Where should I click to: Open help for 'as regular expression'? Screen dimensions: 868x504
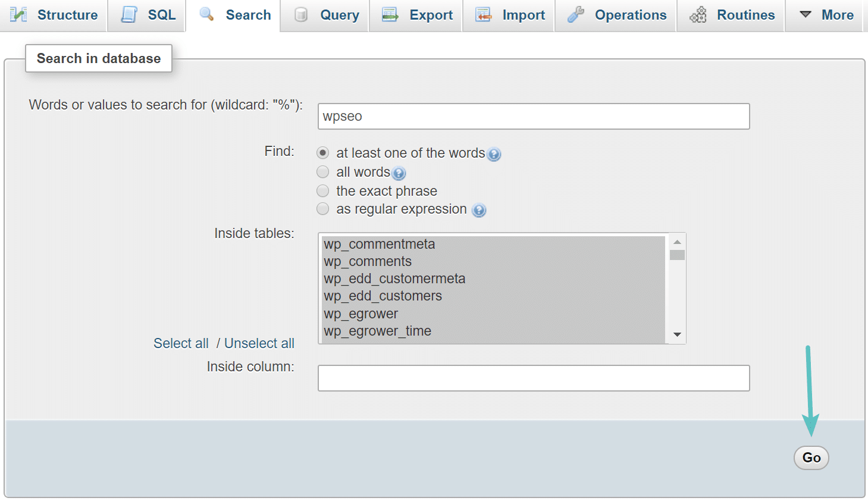[x=479, y=210]
